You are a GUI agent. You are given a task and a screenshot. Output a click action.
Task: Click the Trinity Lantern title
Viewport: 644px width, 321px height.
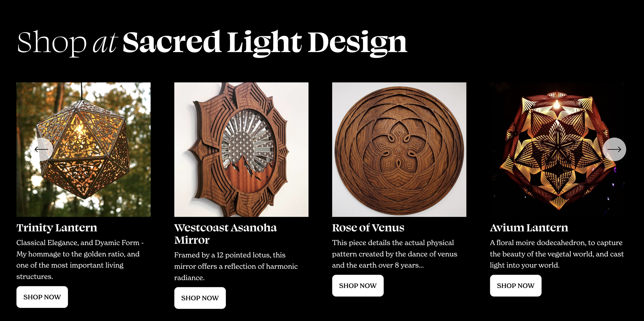click(x=57, y=228)
